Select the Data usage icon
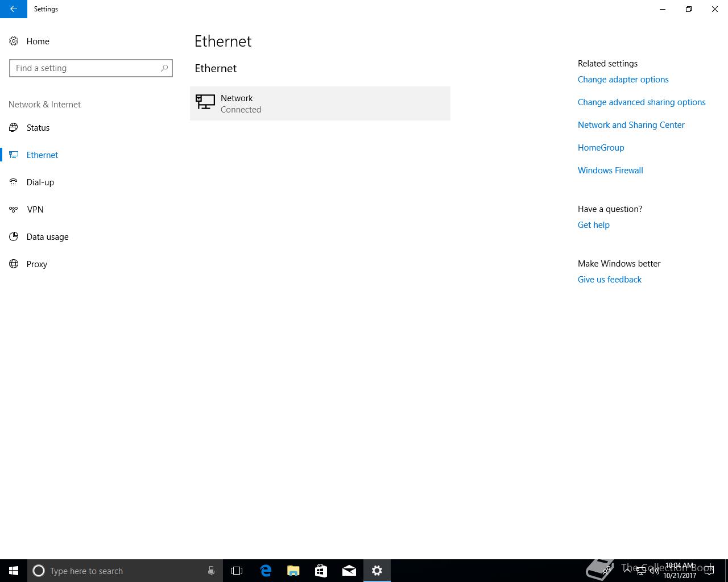 [x=14, y=236]
